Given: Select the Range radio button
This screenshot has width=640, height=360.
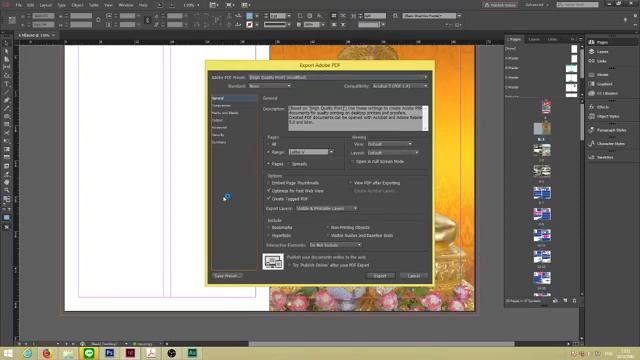Looking at the screenshot, I should point(269,152).
